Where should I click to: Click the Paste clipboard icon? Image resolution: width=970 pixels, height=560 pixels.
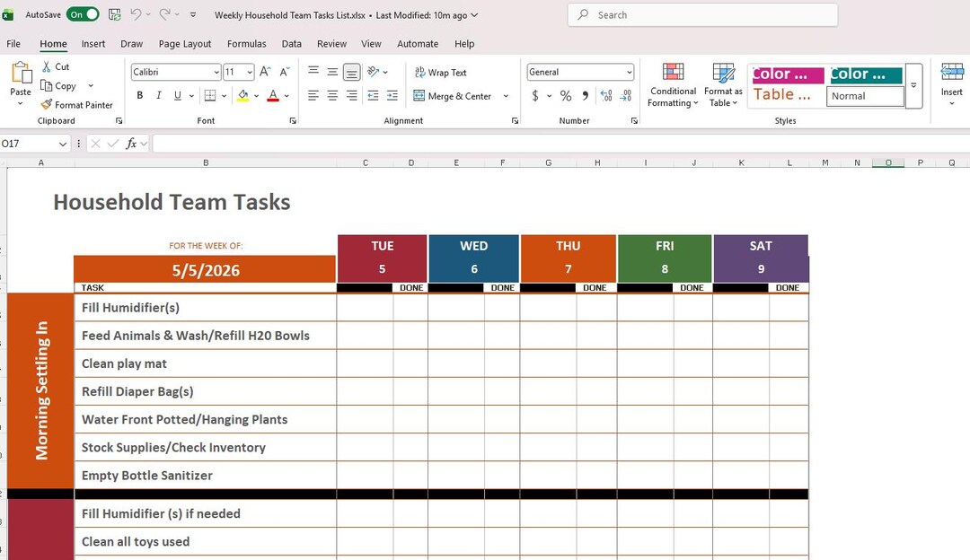[21, 73]
